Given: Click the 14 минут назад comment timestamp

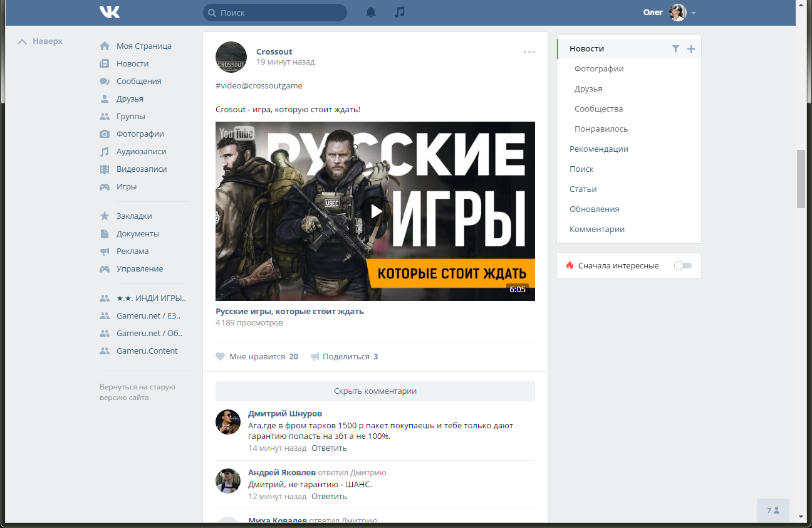Looking at the screenshot, I should (278, 448).
